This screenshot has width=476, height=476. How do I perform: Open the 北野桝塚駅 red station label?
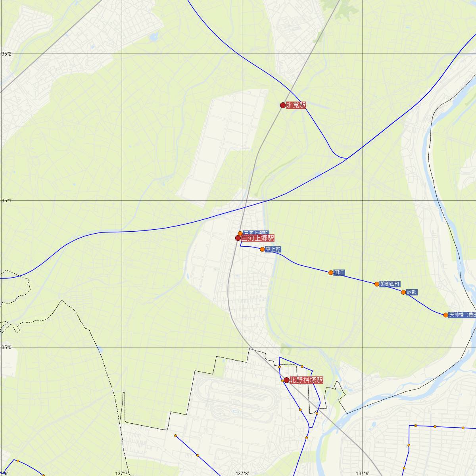306,380
